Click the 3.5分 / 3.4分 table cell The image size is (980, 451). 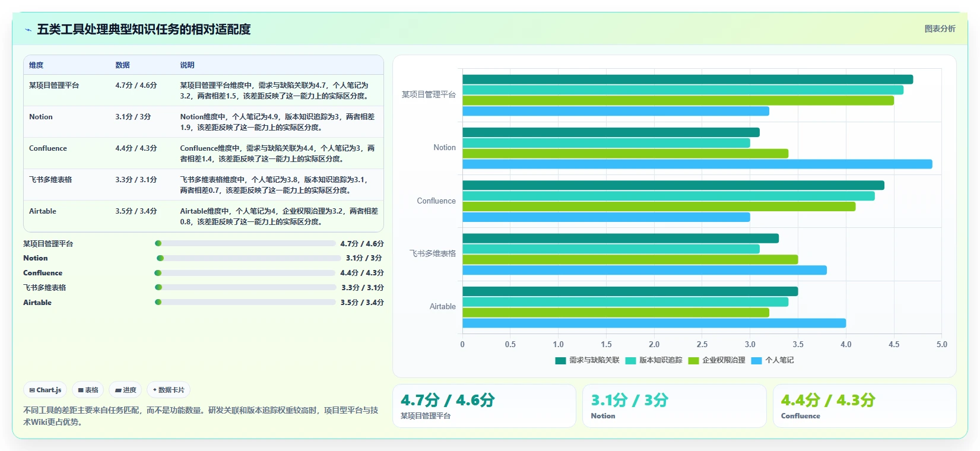(x=136, y=211)
